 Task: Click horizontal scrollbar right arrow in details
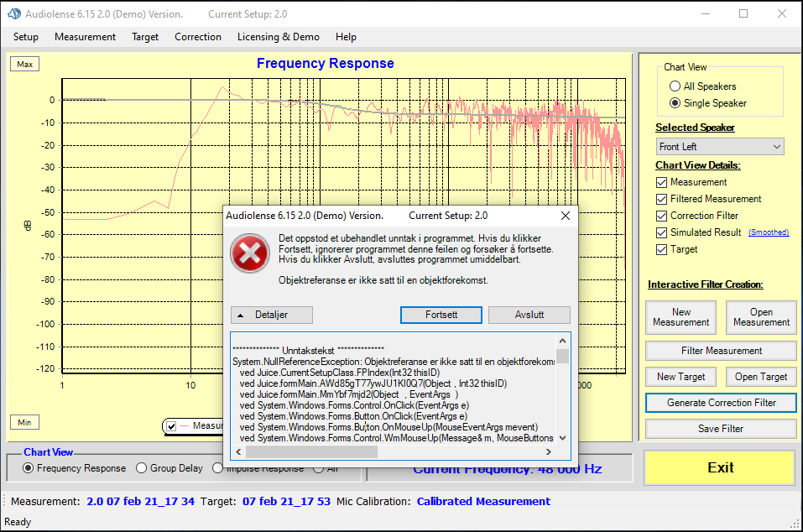[x=549, y=451]
